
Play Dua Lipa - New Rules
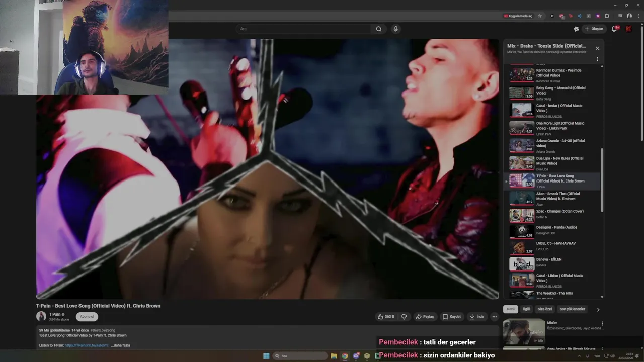coord(552,163)
